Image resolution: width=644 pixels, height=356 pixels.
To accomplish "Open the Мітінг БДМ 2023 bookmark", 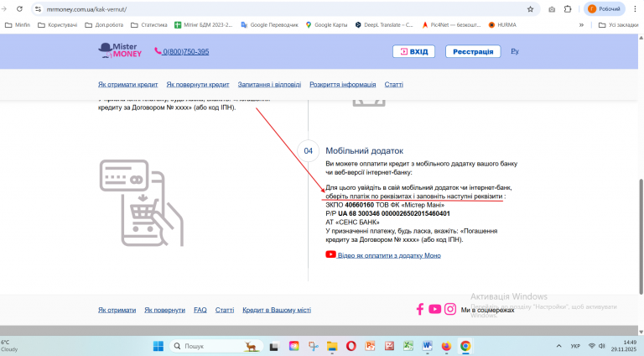I will 204,25.
